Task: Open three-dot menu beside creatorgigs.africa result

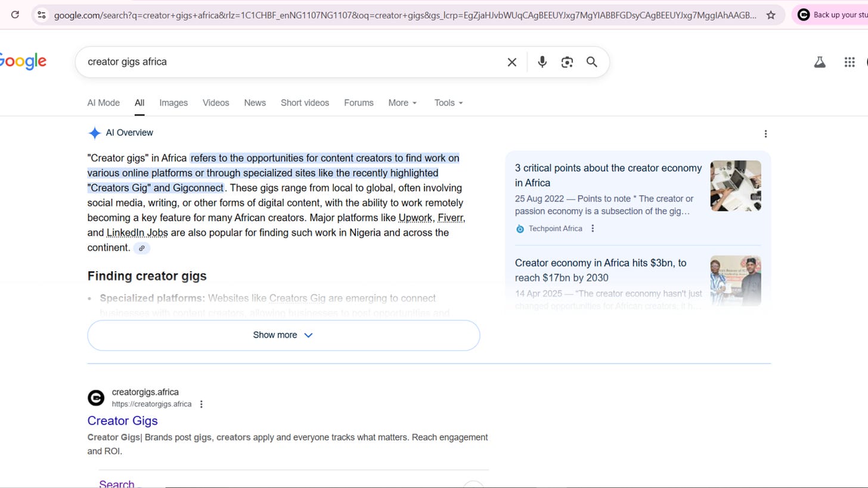Action: pos(201,404)
